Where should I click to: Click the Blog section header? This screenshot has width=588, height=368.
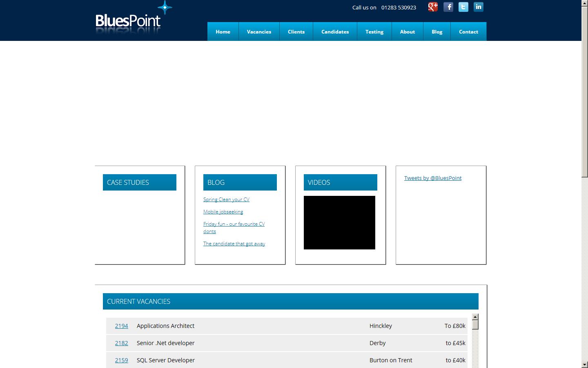[x=240, y=182]
